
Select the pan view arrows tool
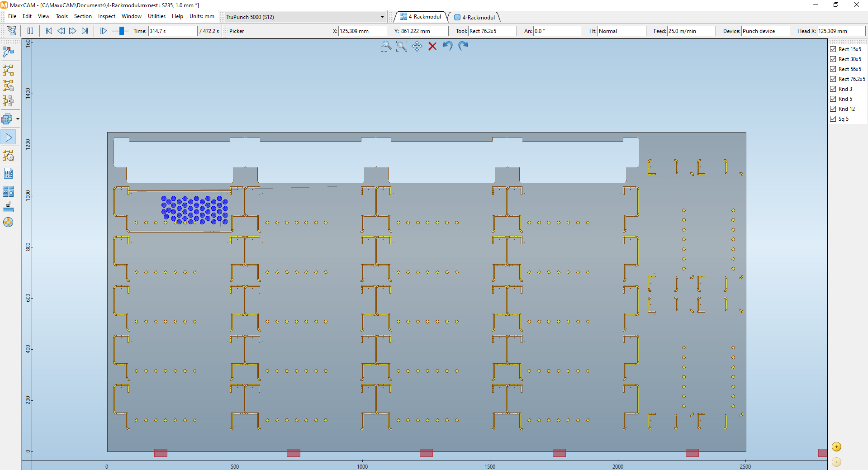pyautogui.click(x=417, y=46)
